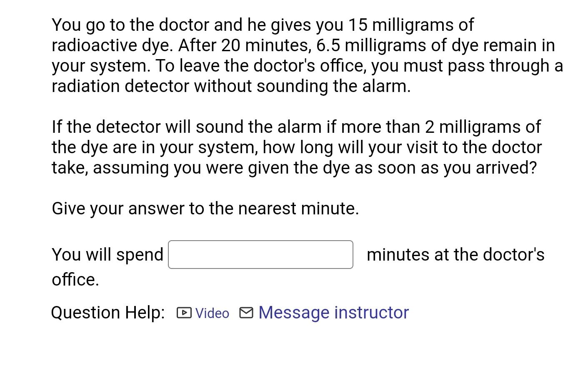Image resolution: width=588 pixels, height=373 pixels.
Task: Click the envelope icon next to Message instructor
Action: click(246, 313)
